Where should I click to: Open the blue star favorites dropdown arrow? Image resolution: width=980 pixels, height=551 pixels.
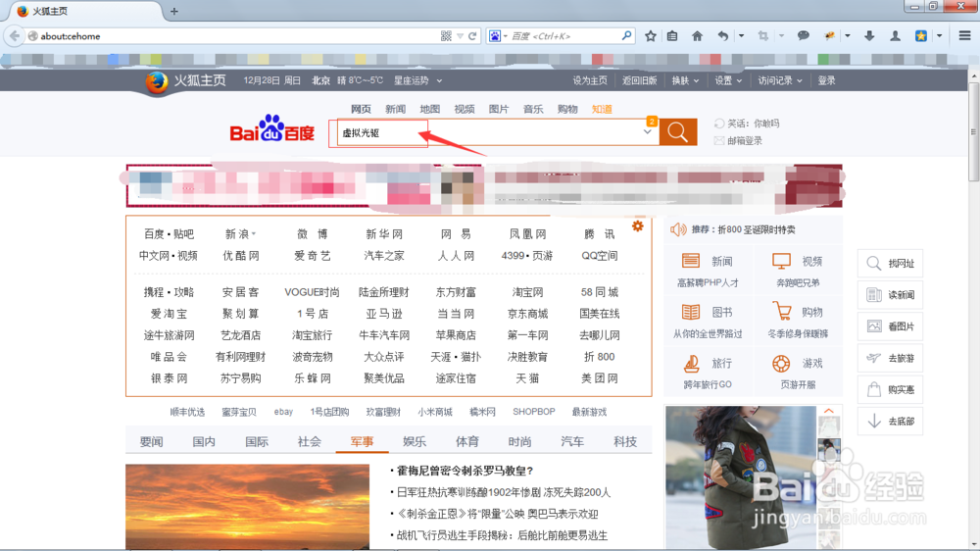[x=940, y=36]
